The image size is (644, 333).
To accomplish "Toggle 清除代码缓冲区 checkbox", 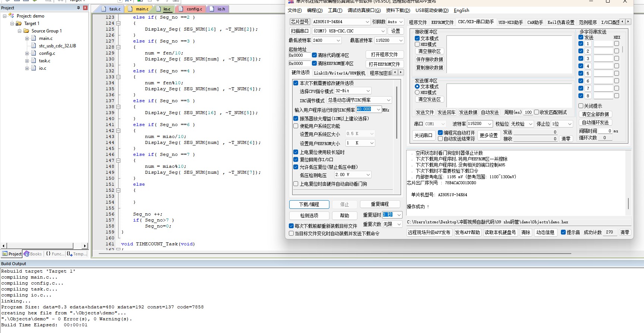I will 314,55.
